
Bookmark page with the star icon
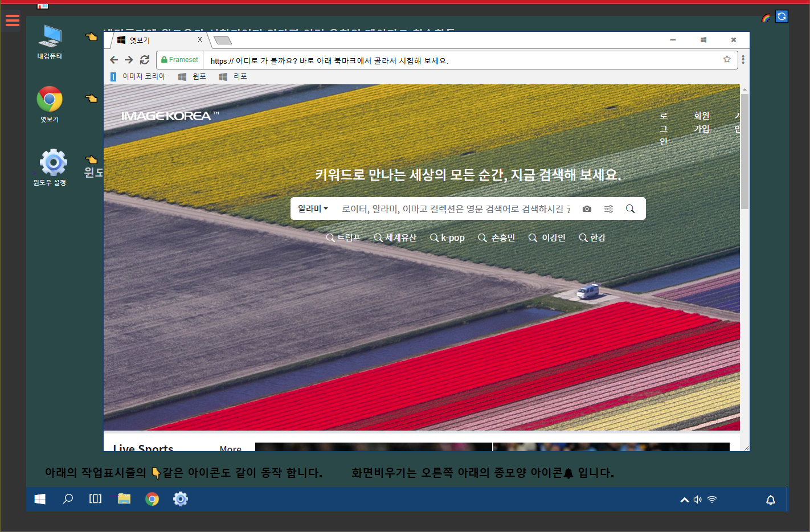[727, 59]
